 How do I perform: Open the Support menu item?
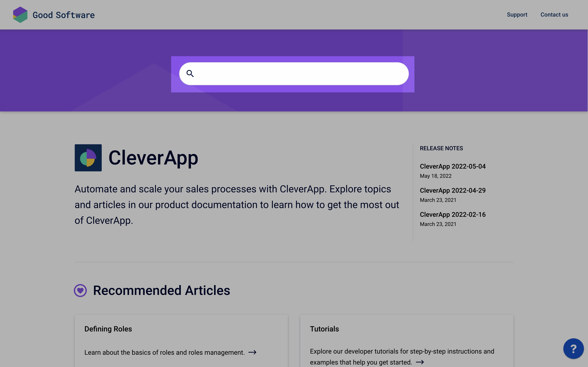517,14
